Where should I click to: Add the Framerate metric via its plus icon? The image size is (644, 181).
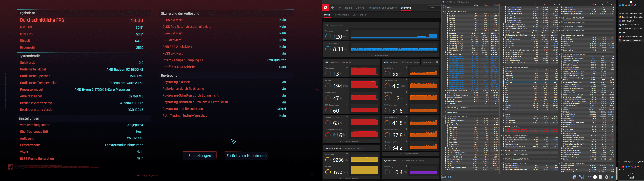pos(347,31)
